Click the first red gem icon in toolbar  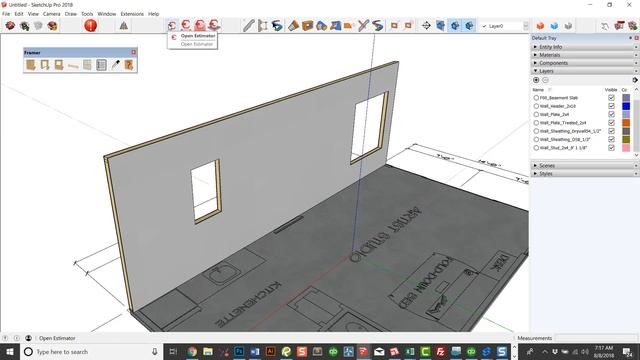10,26
